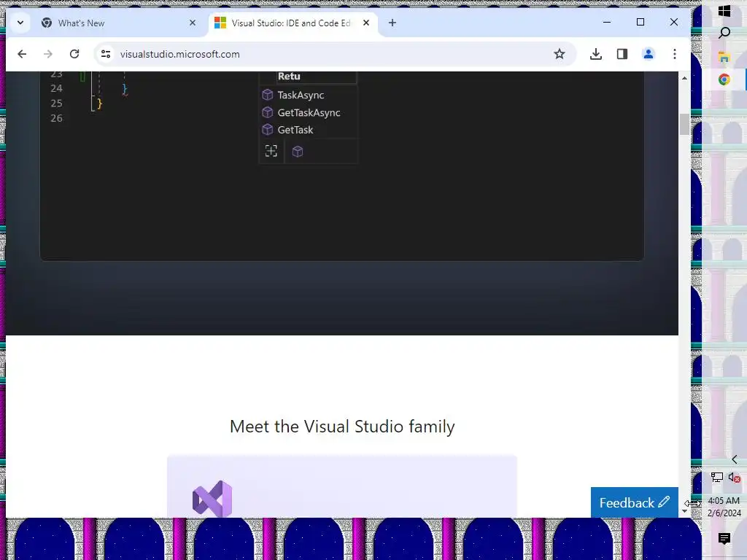Select GetTaskAsync suggestion in IntelliSense list
Viewport: 747px width, 560px height.
[309, 112]
